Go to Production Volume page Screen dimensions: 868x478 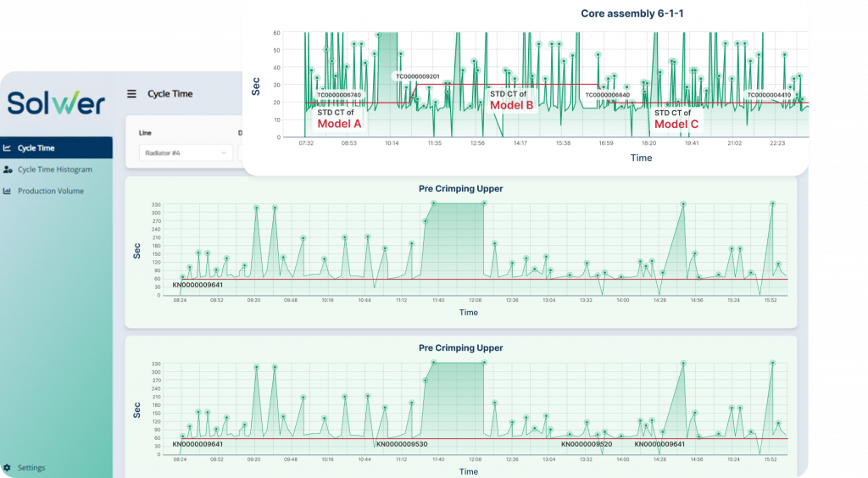[51, 192]
